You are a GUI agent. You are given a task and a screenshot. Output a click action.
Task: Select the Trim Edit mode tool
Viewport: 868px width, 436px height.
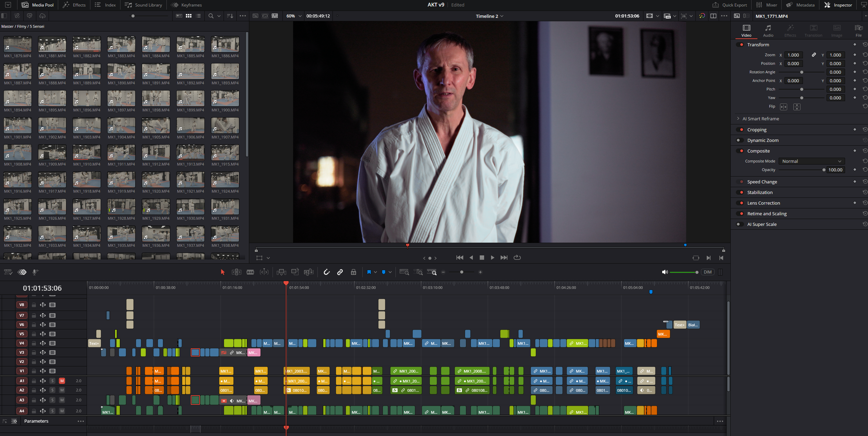pyautogui.click(x=236, y=272)
